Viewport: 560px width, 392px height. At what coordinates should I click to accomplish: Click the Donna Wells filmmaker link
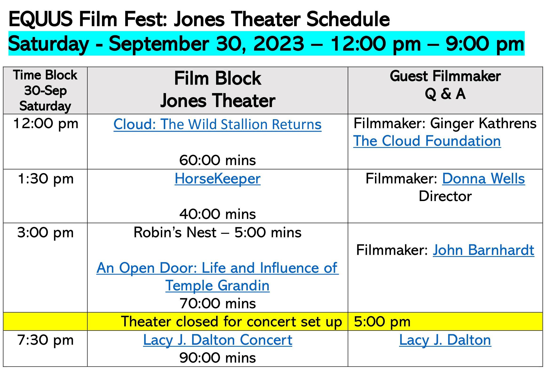pyautogui.click(x=483, y=179)
